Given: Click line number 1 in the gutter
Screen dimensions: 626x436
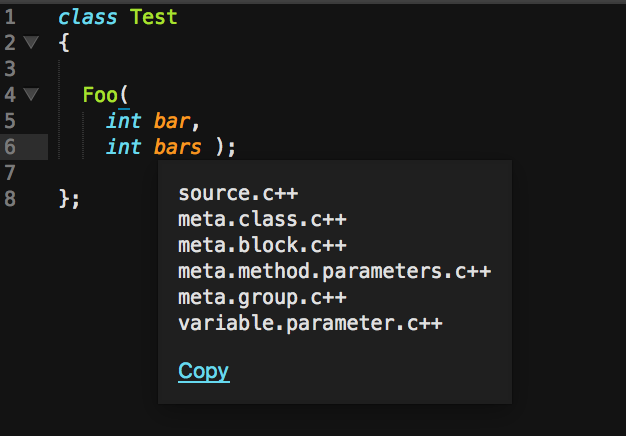Looking at the screenshot, I should click(x=10, y=17).
